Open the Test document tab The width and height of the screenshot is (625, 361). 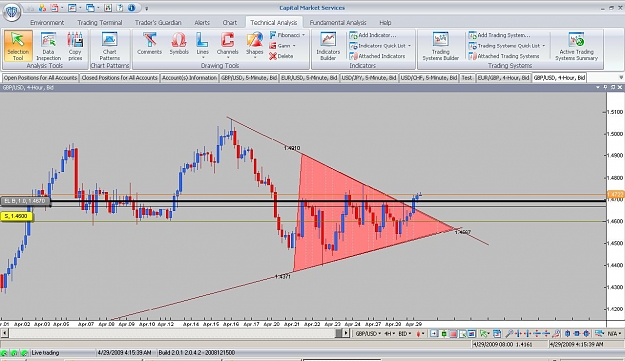click(x=467, y=78)
